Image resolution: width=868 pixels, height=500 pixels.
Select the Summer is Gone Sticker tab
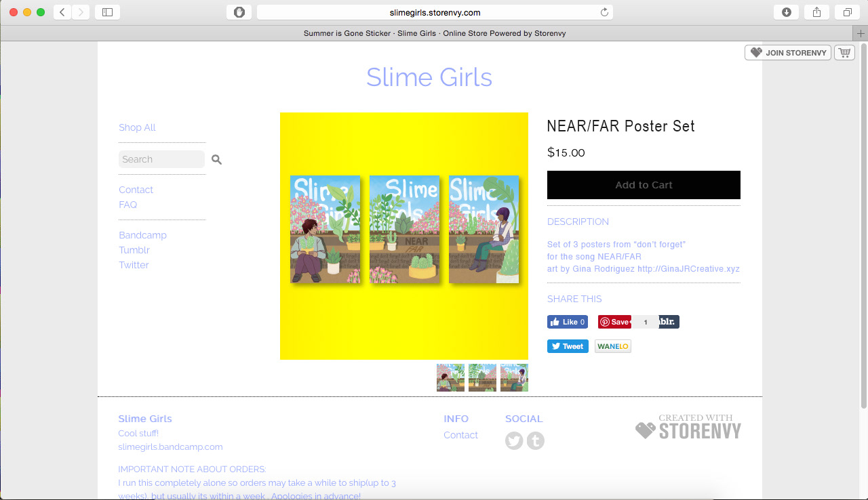[x=434, y=33]
